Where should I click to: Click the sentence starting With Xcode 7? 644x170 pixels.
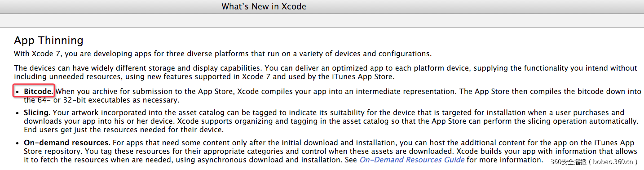click(x=223, y=54)
